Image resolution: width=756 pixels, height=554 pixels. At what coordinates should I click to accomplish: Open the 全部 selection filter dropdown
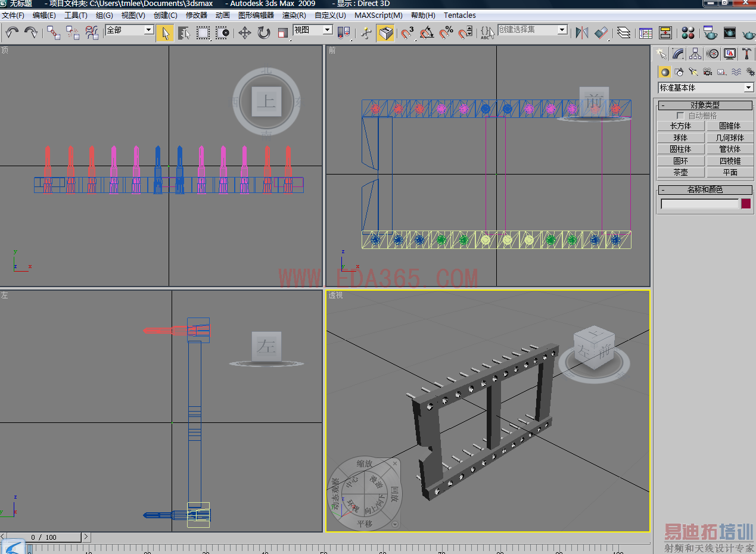tap(129, 30)
